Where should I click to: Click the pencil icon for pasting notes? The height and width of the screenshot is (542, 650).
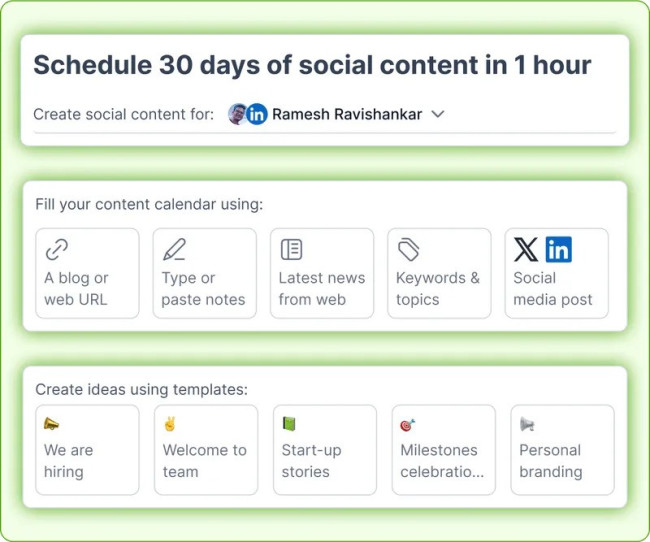pos(174,249)
